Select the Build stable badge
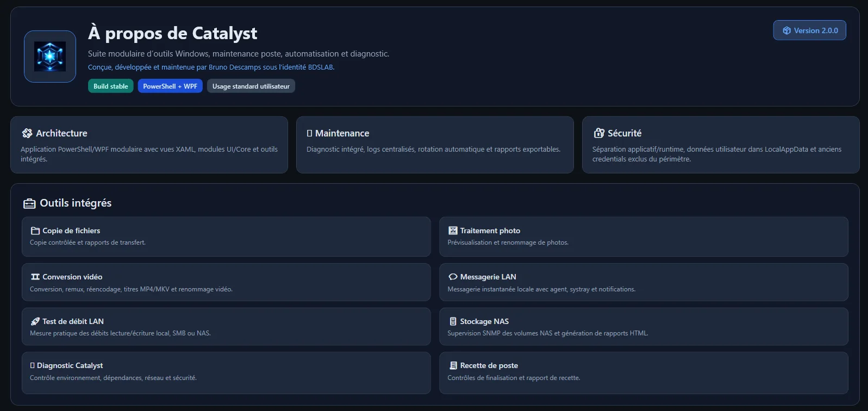 (x=111, y=86)
